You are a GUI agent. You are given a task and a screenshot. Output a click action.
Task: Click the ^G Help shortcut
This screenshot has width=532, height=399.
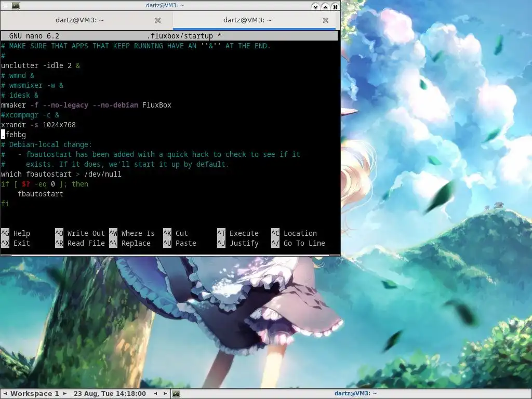(x=16, y=233)
